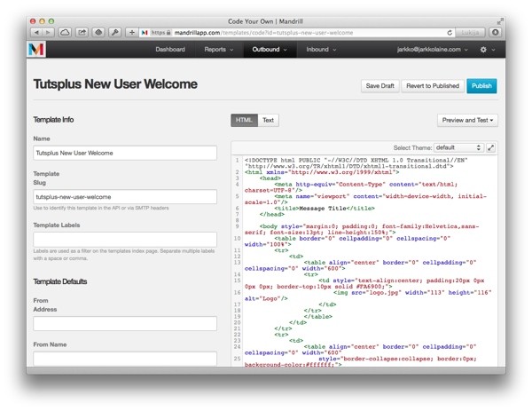Click the Mandrill M logo

(x=36, y=49)
